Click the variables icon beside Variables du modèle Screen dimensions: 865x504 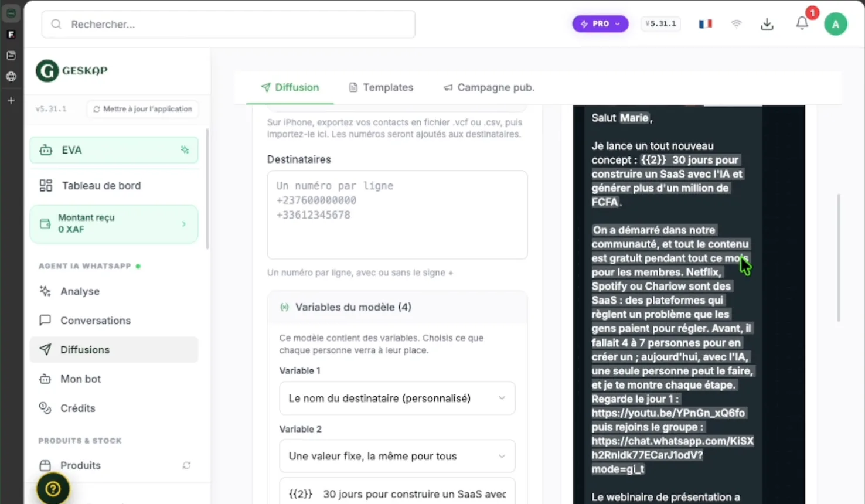click(x=284, y=307)
